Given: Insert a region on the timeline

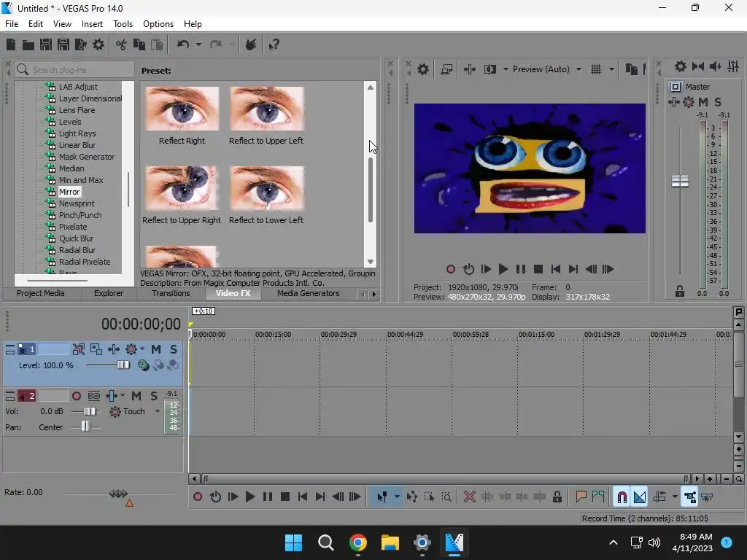Looking at the screenshot, I should [598, 497].
